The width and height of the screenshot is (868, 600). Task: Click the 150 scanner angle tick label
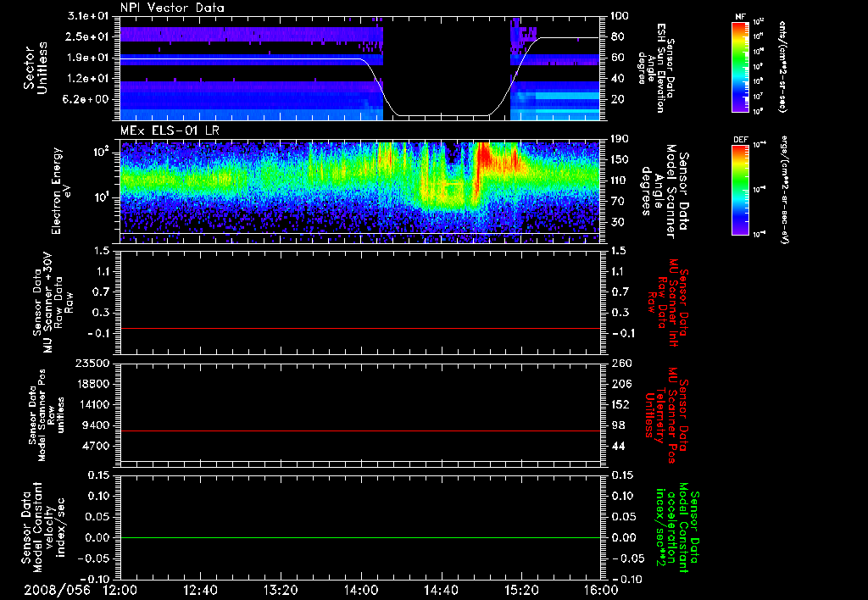tap(621, 159)
